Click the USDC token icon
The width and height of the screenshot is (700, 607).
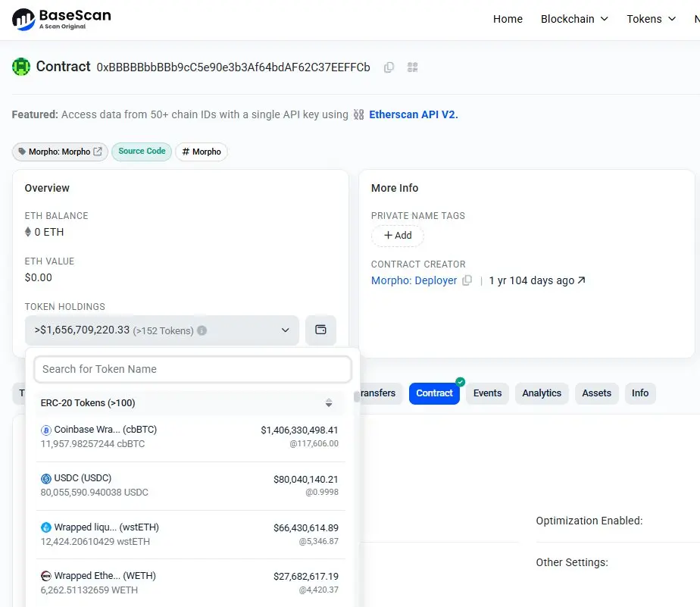click(46, 479)
